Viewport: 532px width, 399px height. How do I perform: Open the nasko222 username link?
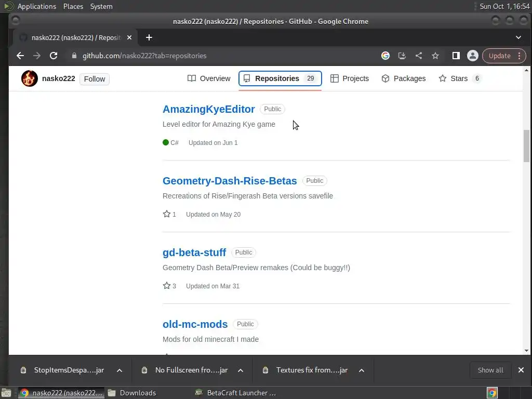[58, 78]
